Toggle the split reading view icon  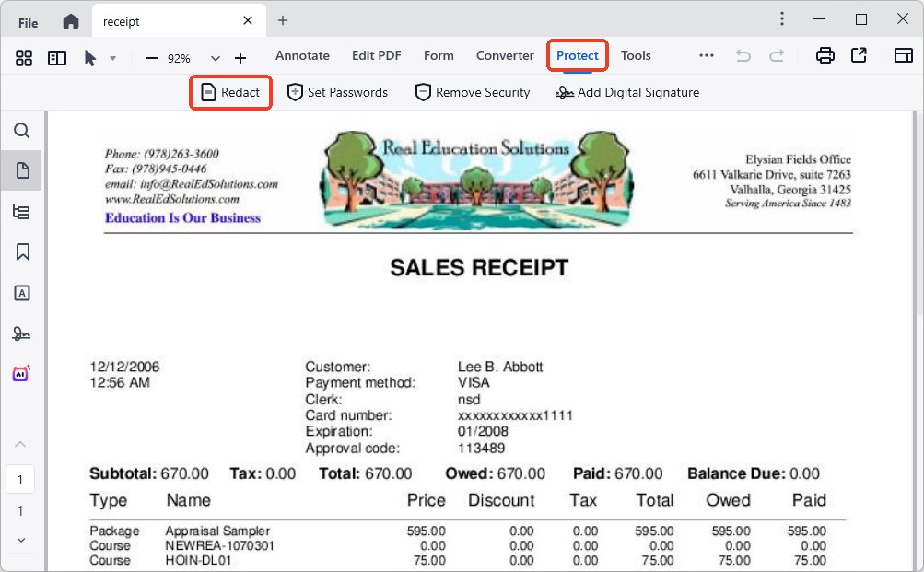point(57,57)
